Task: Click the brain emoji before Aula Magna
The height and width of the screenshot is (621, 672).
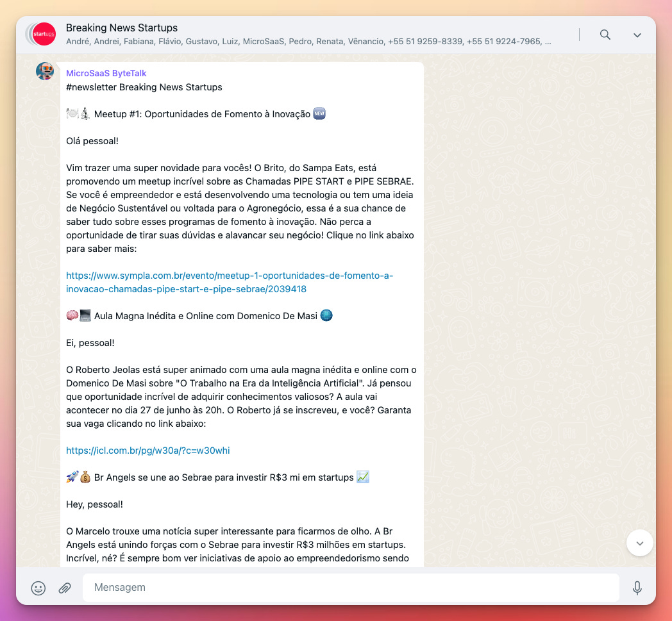Action: (72, 316)
